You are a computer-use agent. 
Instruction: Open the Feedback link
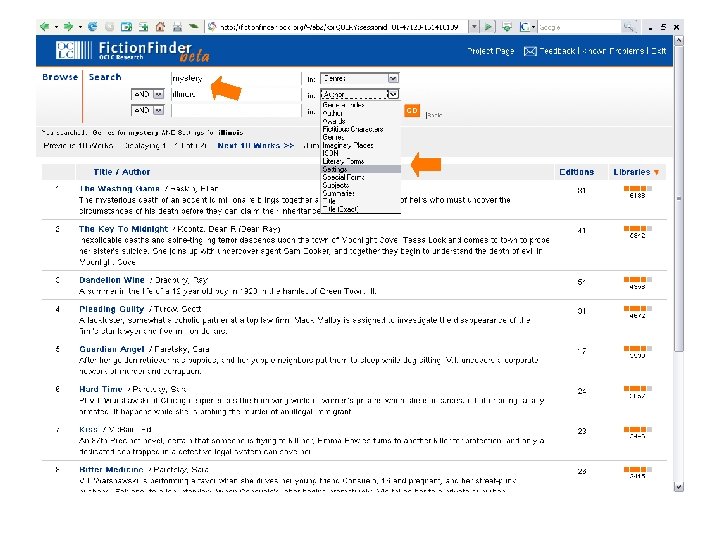click(557, 51)
